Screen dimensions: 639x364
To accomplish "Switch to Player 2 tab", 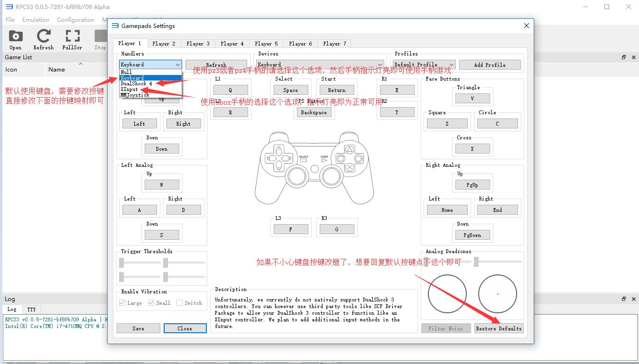I will 164,44.
